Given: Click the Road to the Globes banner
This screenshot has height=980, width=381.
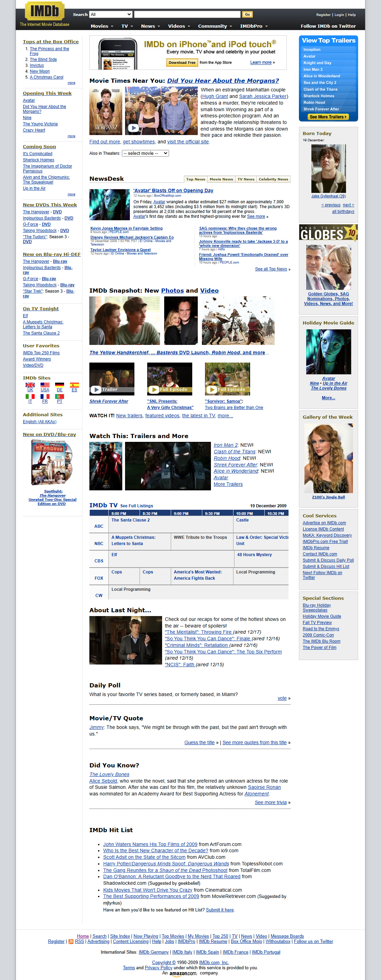Looking at the screenshot, I should click(x=328, y=232).
